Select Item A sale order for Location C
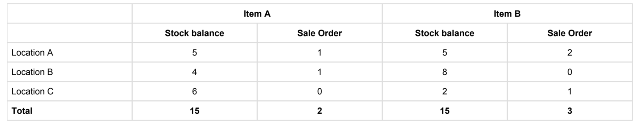Viewport: 644px width, 129px height. pos(319,91)
